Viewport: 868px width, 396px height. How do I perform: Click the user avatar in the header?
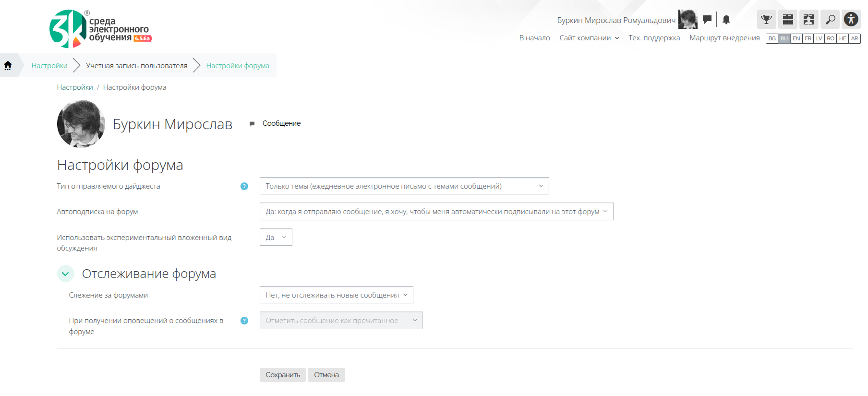coord(687,20)
